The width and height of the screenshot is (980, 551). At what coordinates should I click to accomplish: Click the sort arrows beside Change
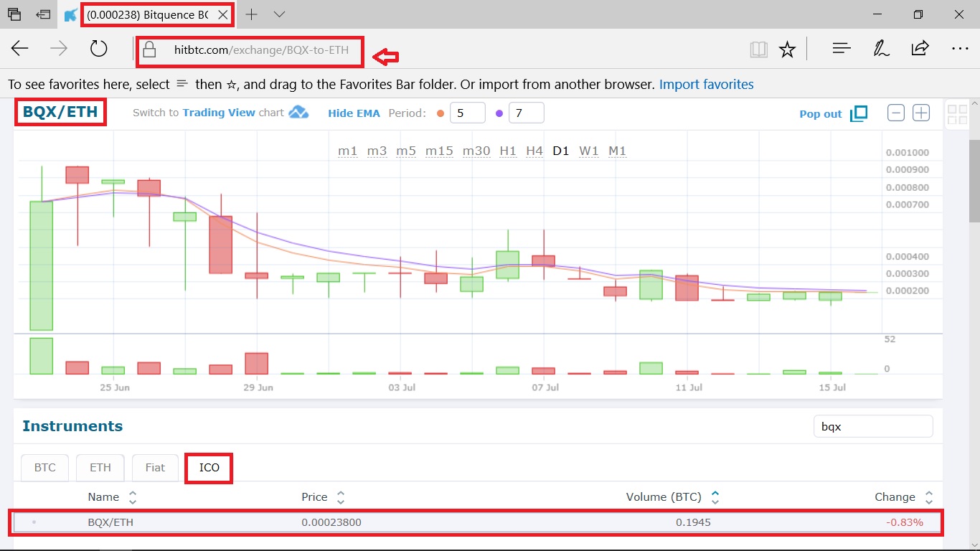pos(929,497)
